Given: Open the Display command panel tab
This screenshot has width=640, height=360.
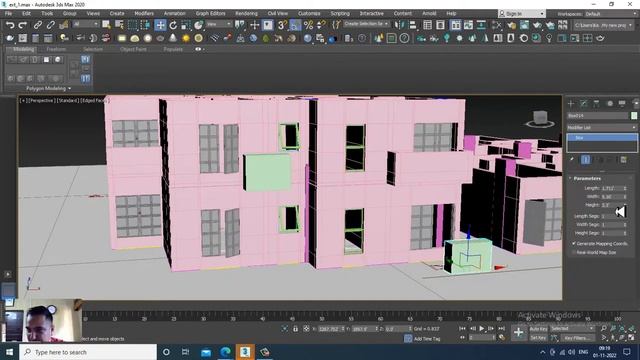Looking at the screenshot, I should tap(622, 104).
